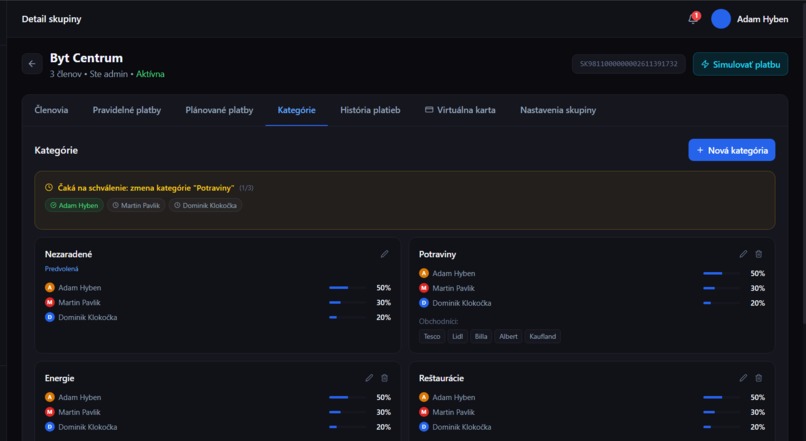The width and height of the screenshot is (806, 441).
Task: Click Dominik Klokočka avatar in Nezaradené card
Action: pyautogui.click(x=50, y=317)
